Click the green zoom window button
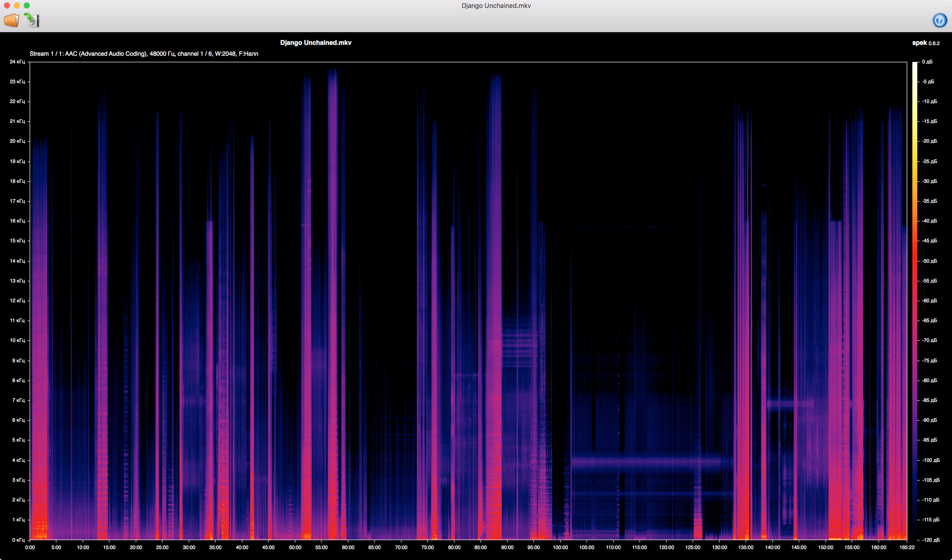This screenshot has width=952, height=560. (27, 5)
